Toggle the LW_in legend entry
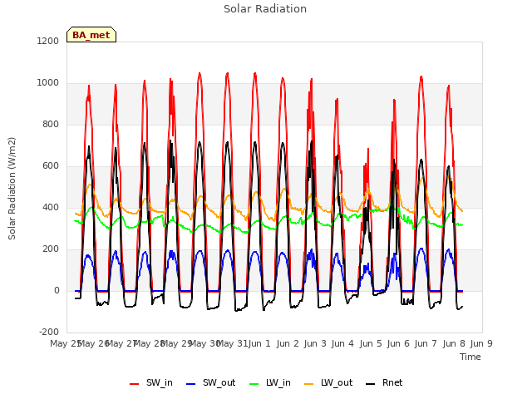 point(270,382)
